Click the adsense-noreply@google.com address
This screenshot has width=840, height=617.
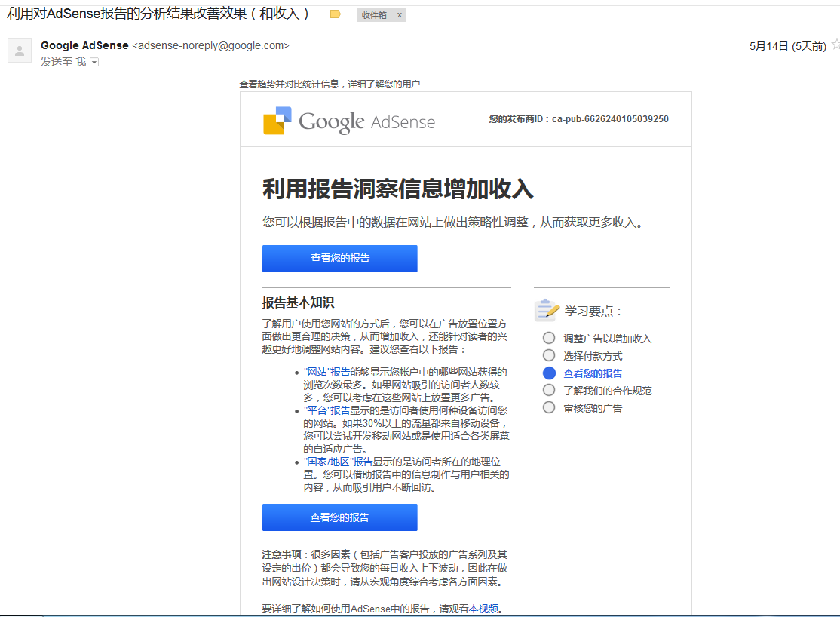210,45
